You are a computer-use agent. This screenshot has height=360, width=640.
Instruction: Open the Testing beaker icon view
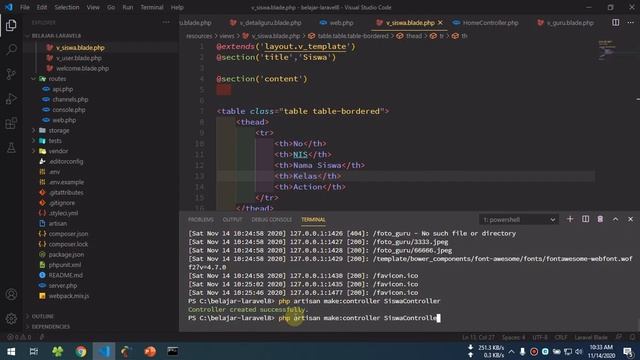click(x=11, y=148)
